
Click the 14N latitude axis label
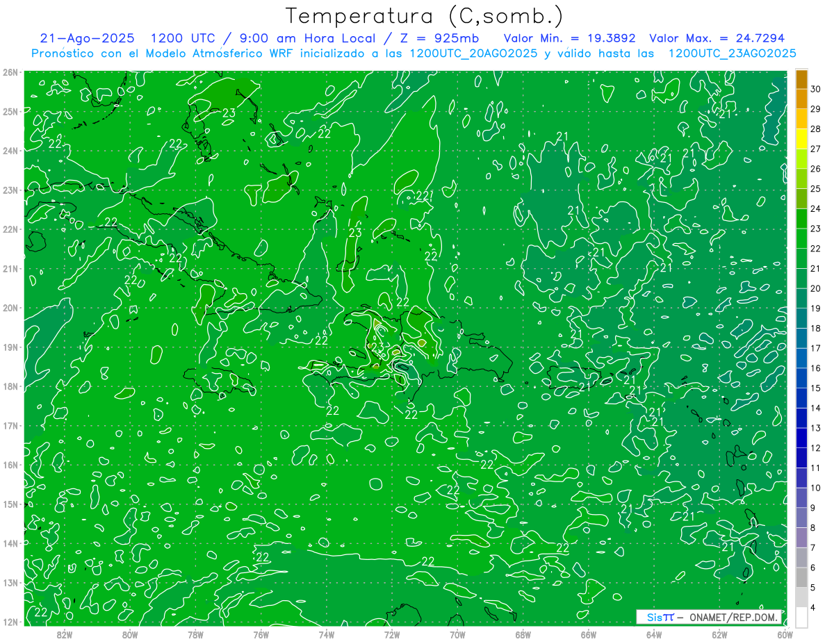tap(10, 543)
